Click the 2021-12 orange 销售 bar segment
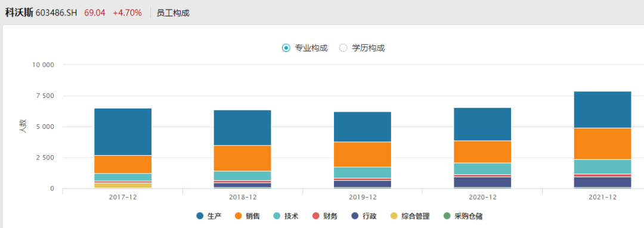 click(x=602, y=144)
